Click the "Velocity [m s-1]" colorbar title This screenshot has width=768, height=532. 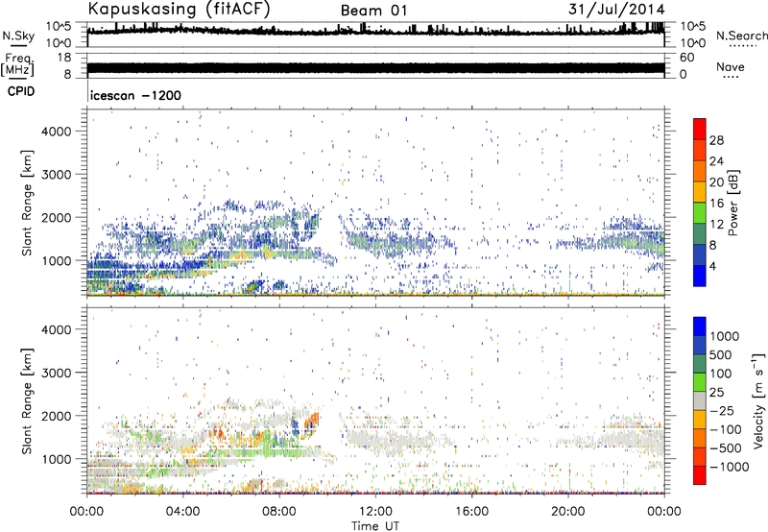[x=758, y=400]
